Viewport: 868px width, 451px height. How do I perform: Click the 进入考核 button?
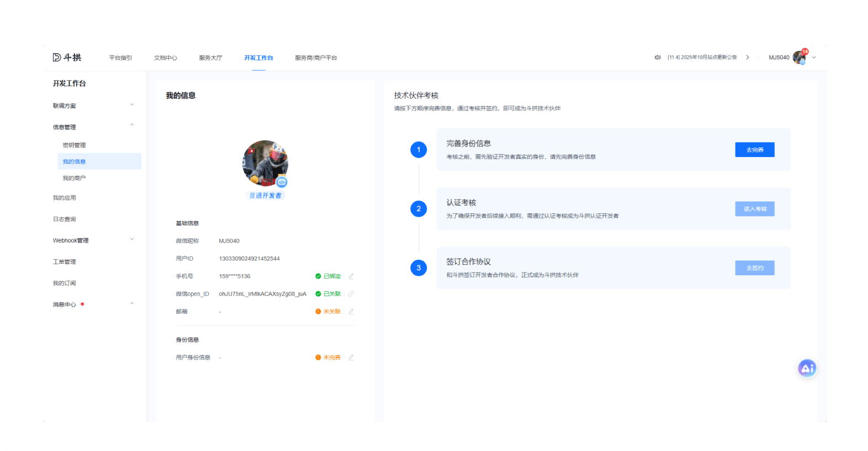[755, 209]
